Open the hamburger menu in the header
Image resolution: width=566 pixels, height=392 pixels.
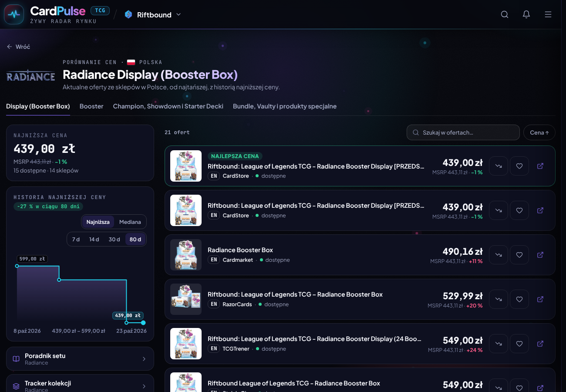pos(548,14)
